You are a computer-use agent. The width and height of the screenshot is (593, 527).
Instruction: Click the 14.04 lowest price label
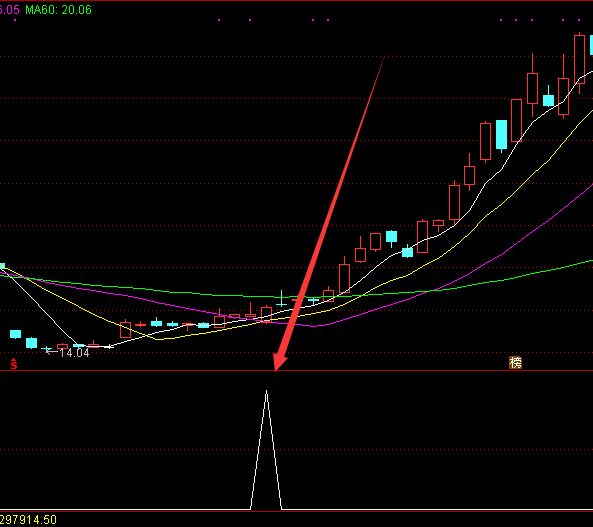tap(75, 353)
